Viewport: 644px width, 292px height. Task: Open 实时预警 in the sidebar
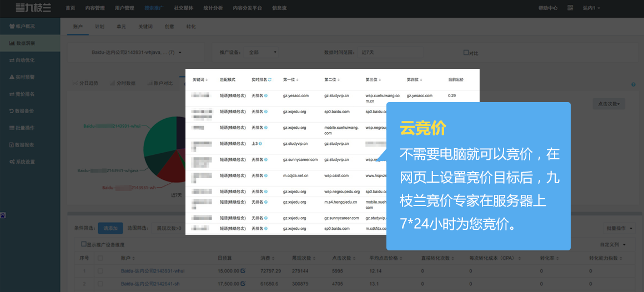coord(30,77)
